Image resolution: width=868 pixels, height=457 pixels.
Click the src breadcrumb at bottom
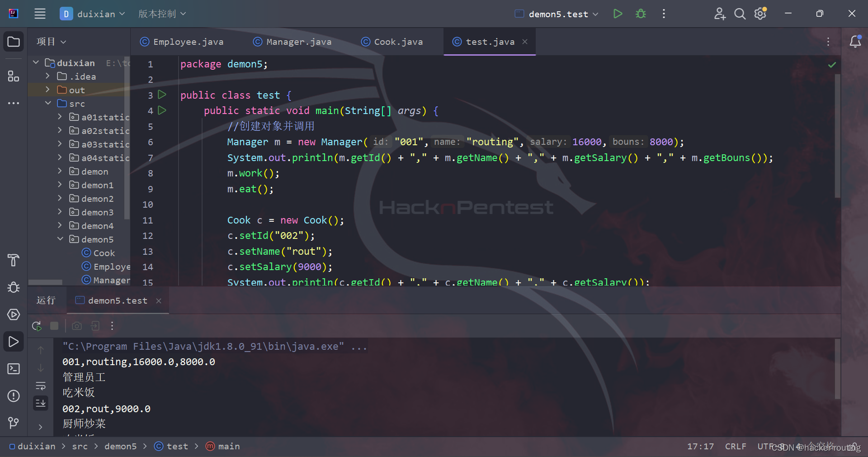click(80, 447)
